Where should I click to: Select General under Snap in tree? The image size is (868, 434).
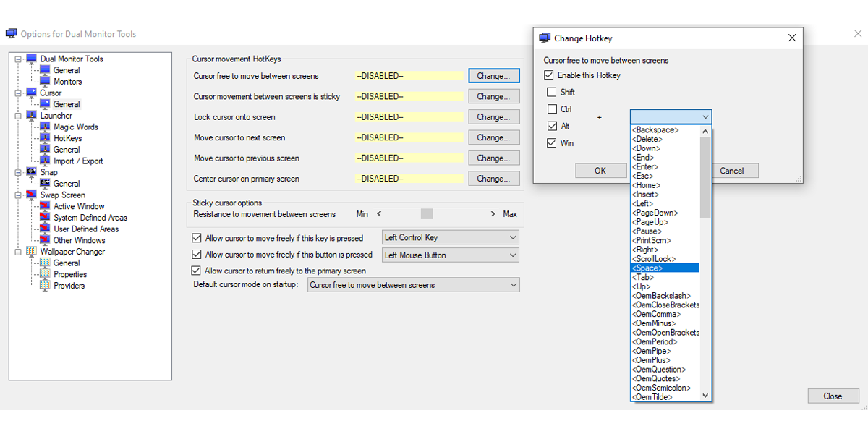click(67, 184)
